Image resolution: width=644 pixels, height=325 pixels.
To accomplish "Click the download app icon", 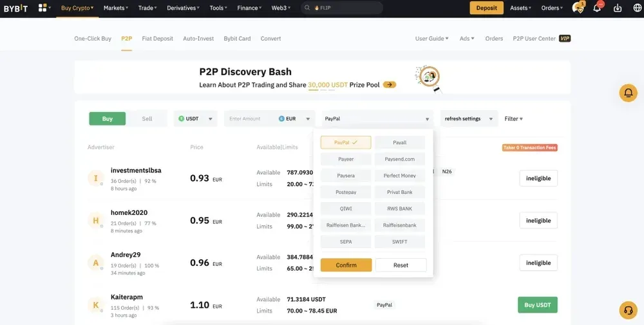I will [618, 8].
